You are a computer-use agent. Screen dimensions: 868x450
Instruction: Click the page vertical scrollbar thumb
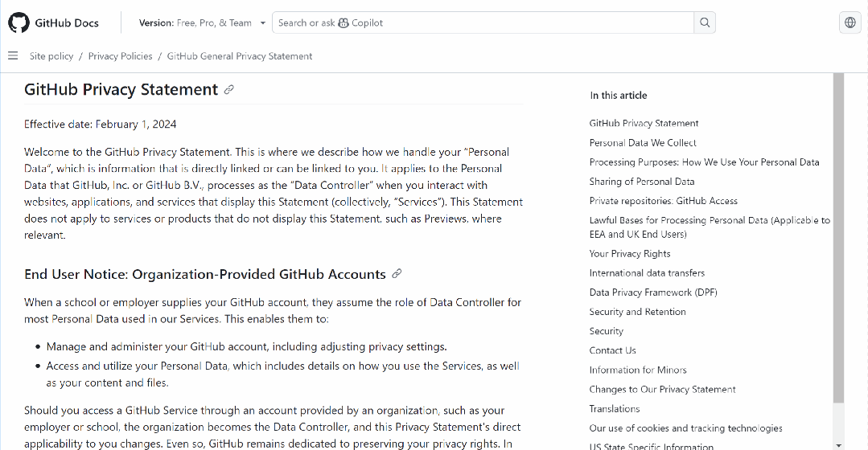point(839,238)
